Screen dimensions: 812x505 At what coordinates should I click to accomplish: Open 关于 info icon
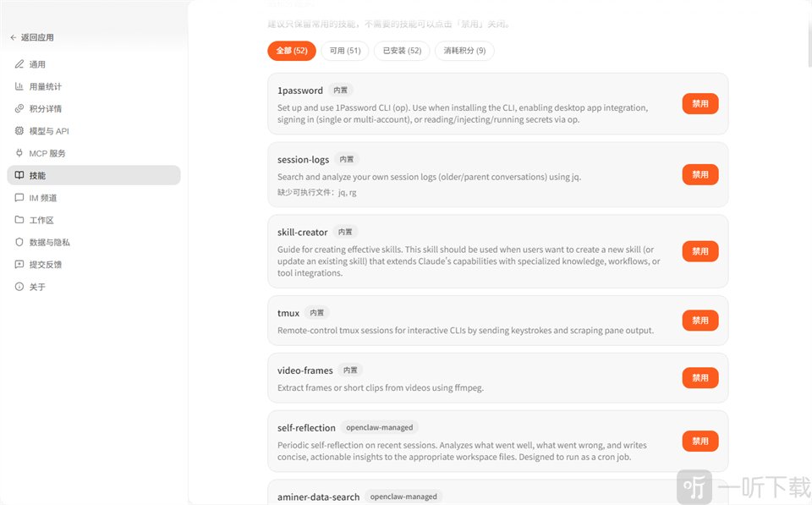[x=19, y=287]
